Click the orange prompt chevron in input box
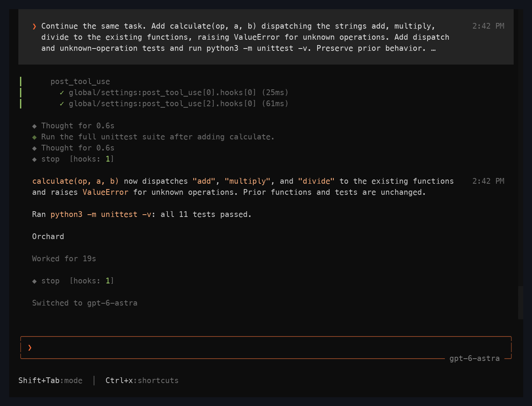The image size is (532, 406). (30, 348)
